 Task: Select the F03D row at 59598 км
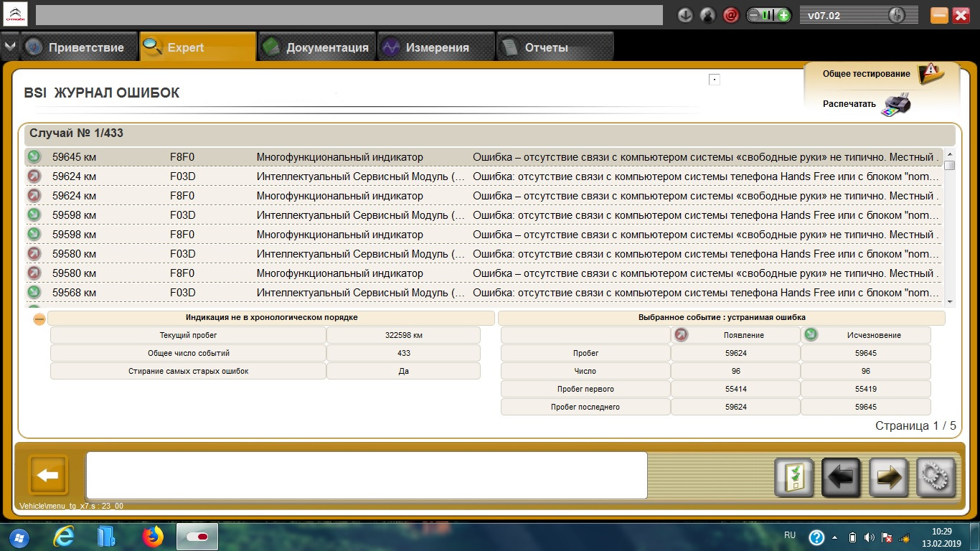(x=484, y=215)
